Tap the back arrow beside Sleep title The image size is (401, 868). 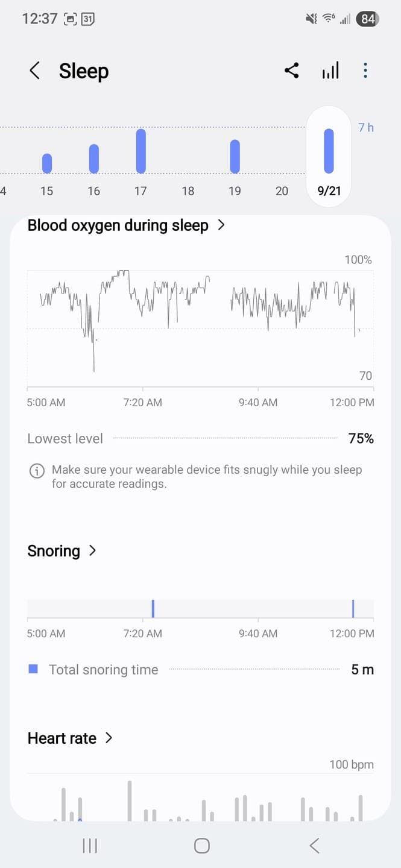(x=34, y=71)
